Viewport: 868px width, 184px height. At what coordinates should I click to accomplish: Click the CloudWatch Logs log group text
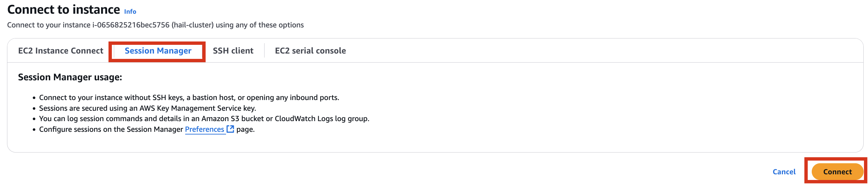pos(322,119)
